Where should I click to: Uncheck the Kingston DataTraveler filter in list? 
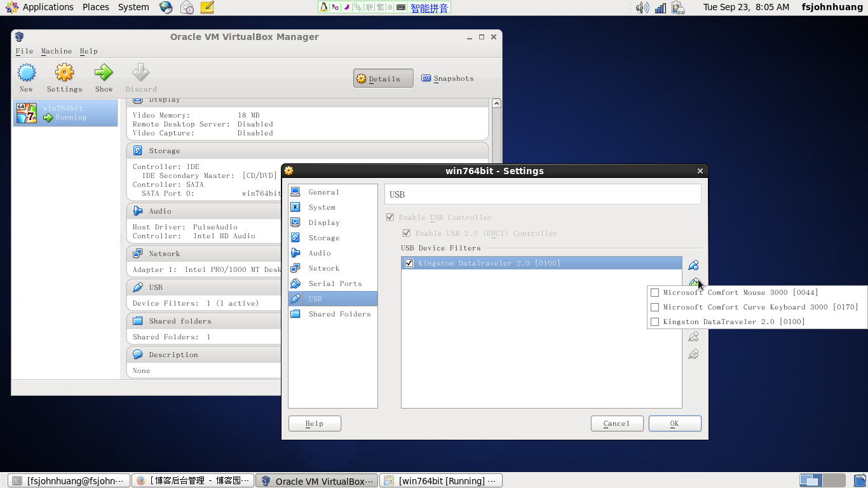pos(409,263)
